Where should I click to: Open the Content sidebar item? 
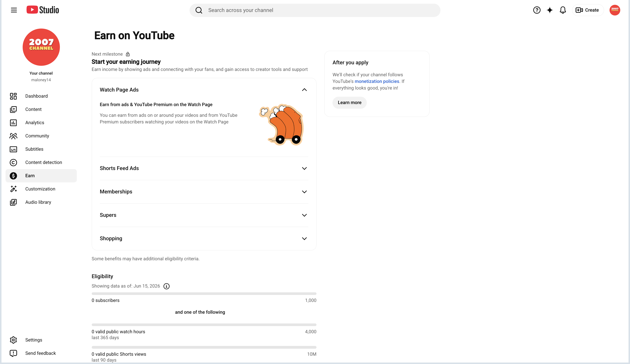tap(41, 109)
